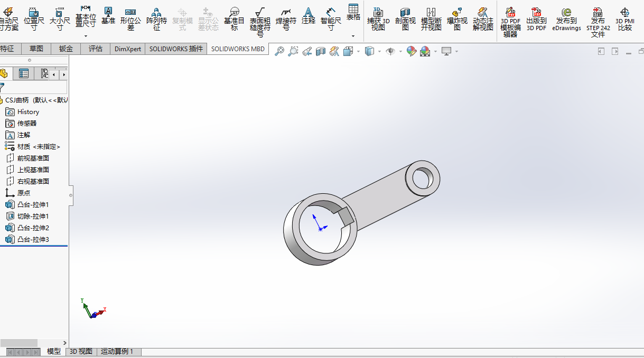Click 动态注解视图 dynamic annotation views

(x=483, y=18)
